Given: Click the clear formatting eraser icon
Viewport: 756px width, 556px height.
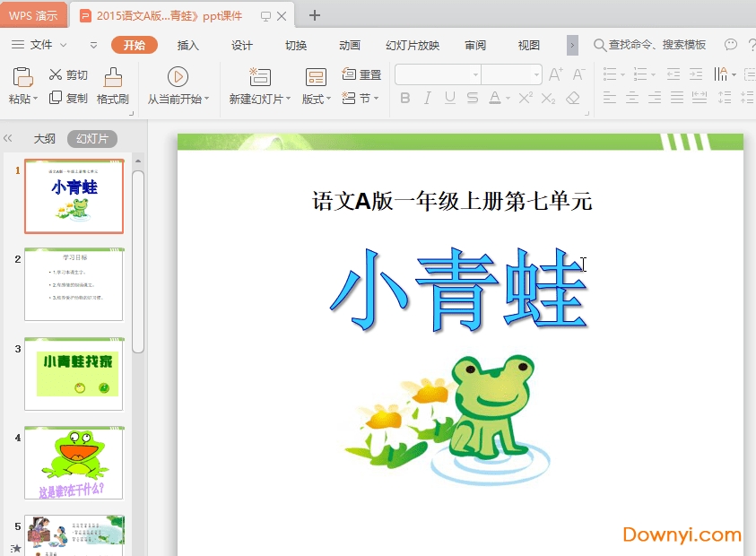Looking at the screenshot, I should click(x=573, y=99).
